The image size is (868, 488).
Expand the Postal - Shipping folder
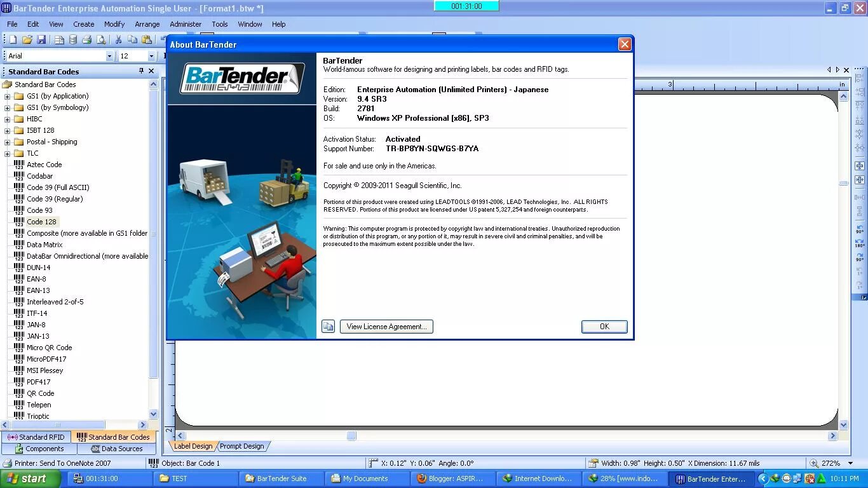pyautogui.click(x=8, y=142)
